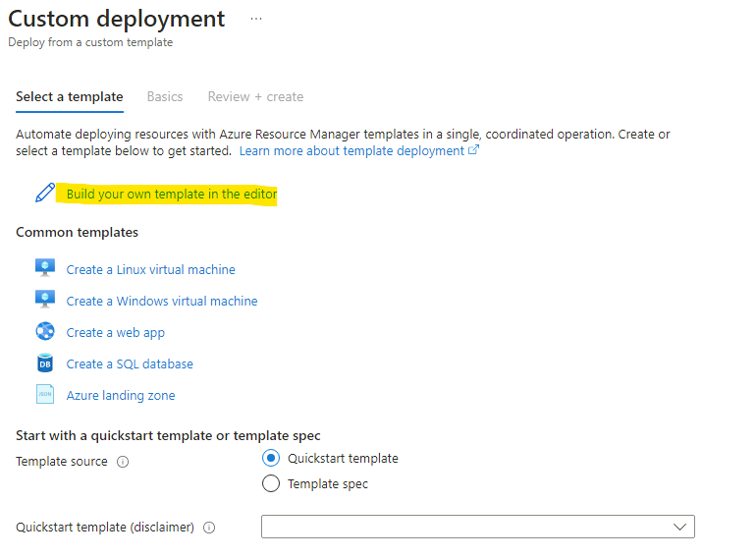This screenshot has height=558, width=756.
Task: Click the Custom deployment page title
Action: (x=117, y=20)
